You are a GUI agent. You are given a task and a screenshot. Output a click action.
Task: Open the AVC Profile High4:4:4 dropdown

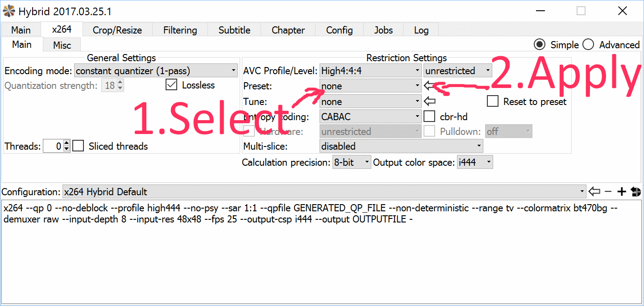point(370,71)
